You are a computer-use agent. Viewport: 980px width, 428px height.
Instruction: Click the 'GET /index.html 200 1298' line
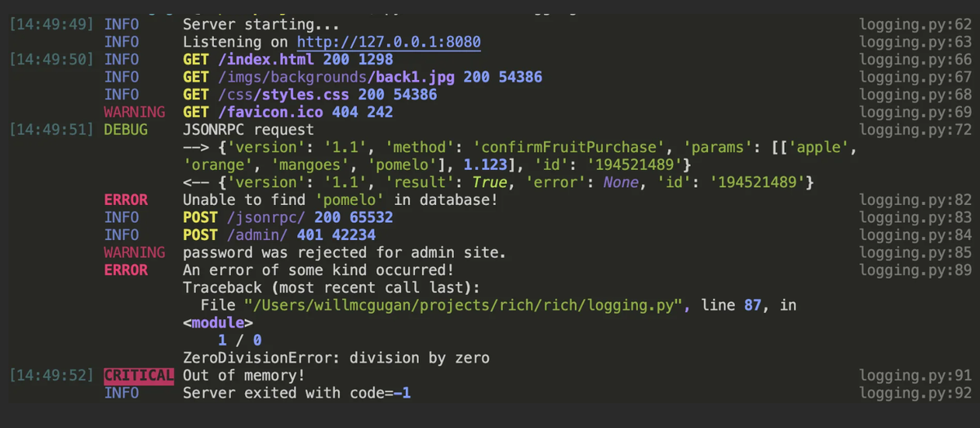click(288, 60)
